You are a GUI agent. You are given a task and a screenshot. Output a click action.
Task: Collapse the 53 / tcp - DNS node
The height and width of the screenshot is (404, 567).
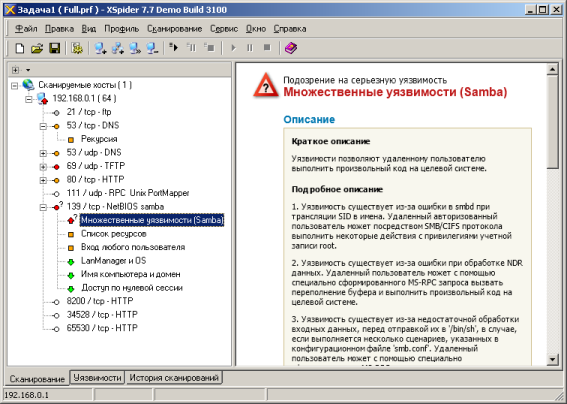coord(43,126)
